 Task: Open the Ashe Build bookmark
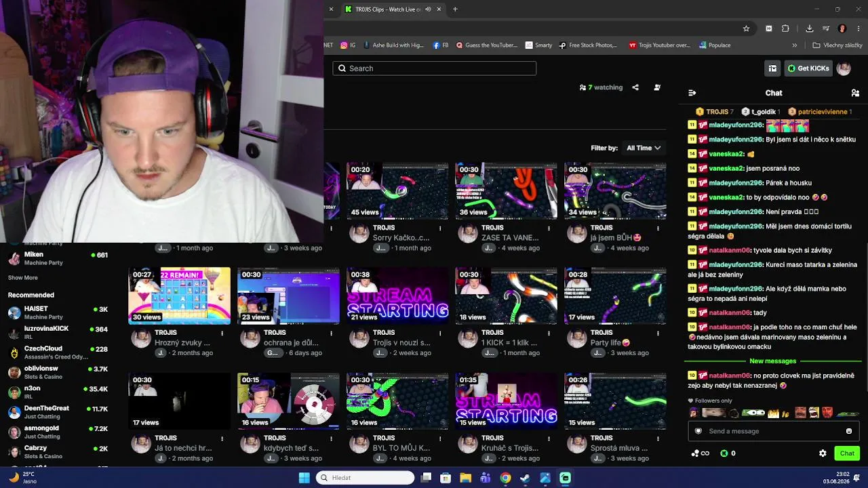pyautogui.click(x=394, y=45)
